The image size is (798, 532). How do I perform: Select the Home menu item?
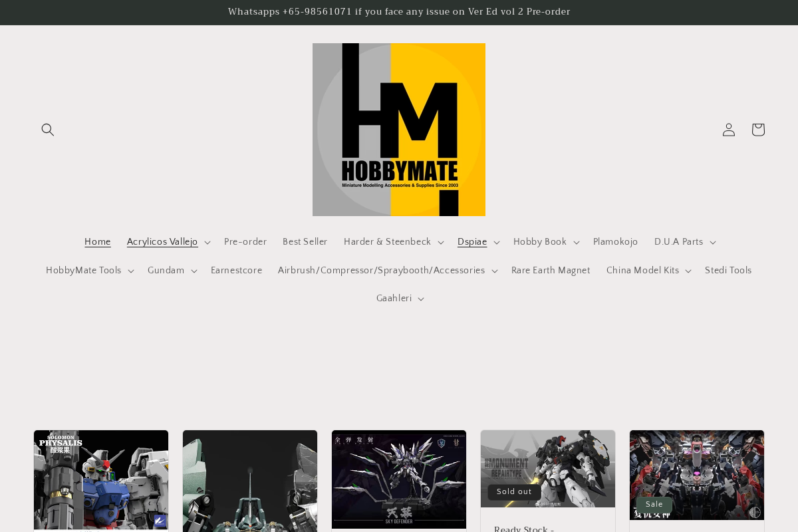(98, 242)
